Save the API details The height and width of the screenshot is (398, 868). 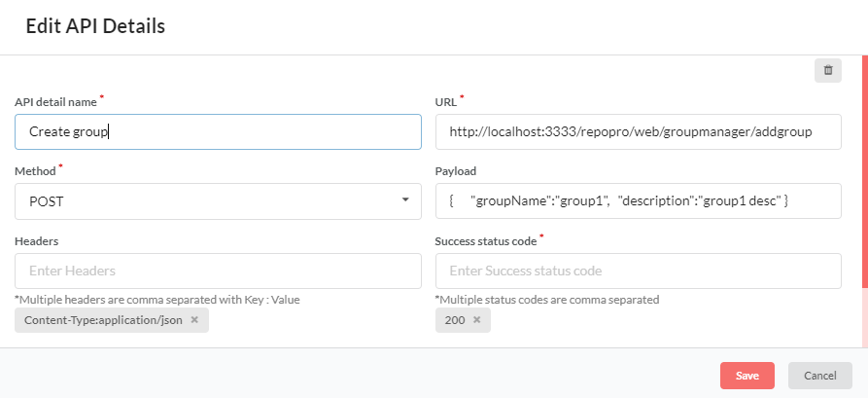[x=746, y=376]
